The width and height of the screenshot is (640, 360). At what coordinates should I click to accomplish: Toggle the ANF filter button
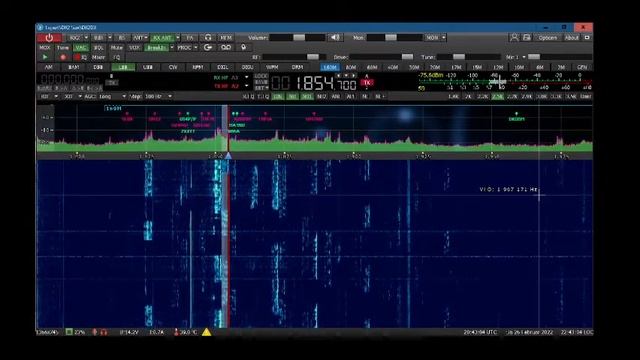[336, 97]
